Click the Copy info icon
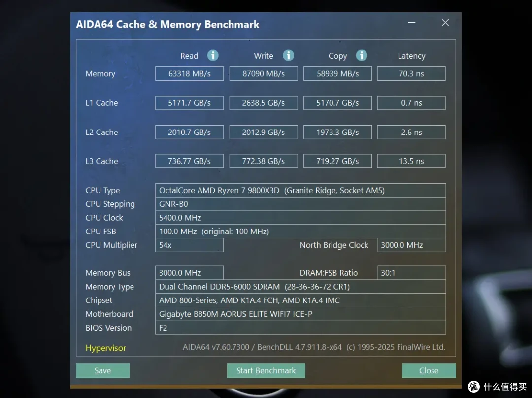 [x=362, y=55]
